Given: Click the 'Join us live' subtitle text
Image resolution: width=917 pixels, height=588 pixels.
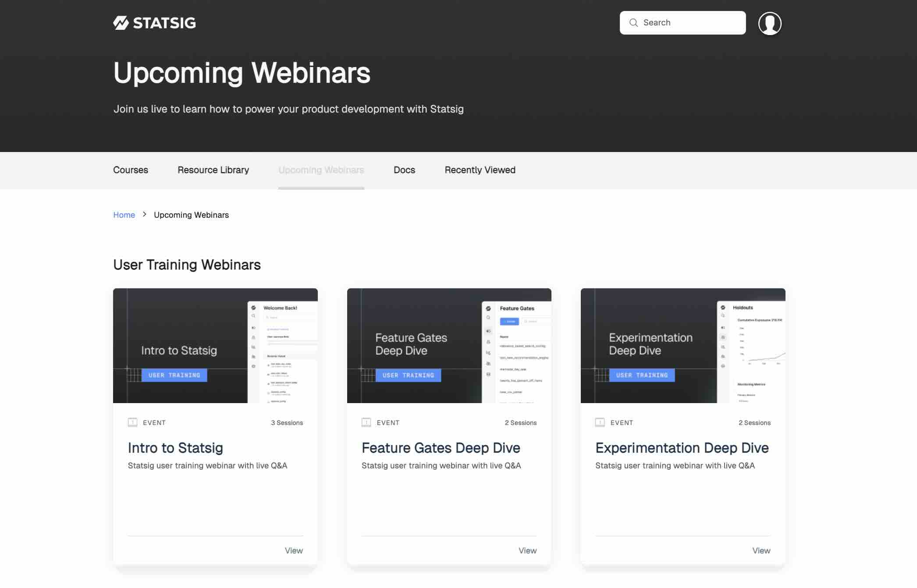Looking at the screenshot, I should (288, 109).
